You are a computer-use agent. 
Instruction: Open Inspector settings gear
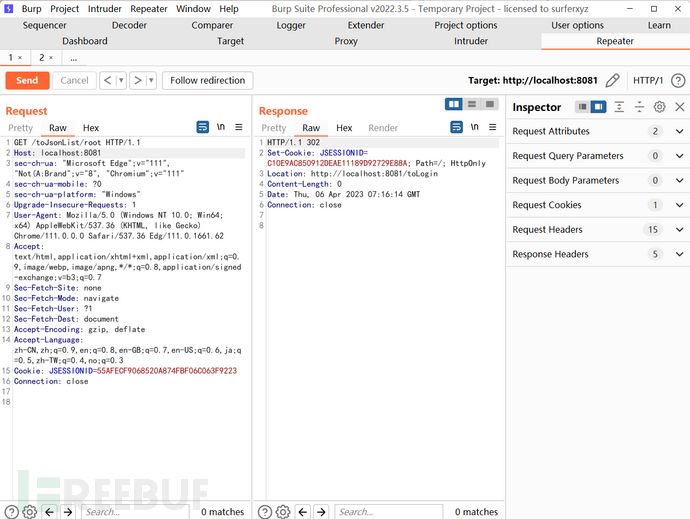659,107
